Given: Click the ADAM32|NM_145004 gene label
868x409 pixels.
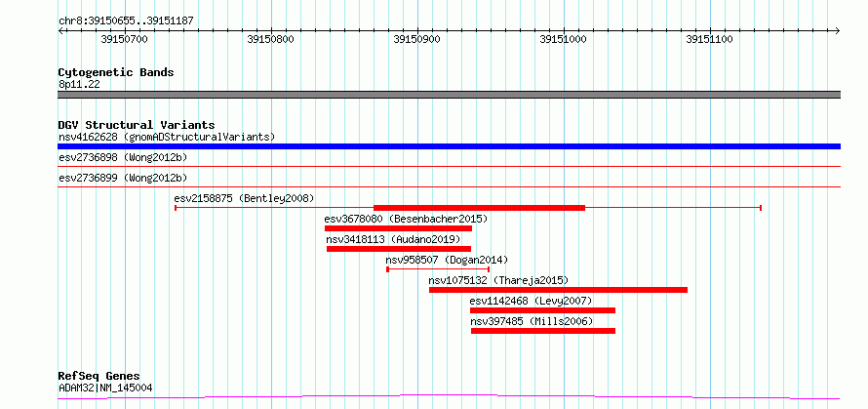Looking at the screenshot, I should pos(105,388).
